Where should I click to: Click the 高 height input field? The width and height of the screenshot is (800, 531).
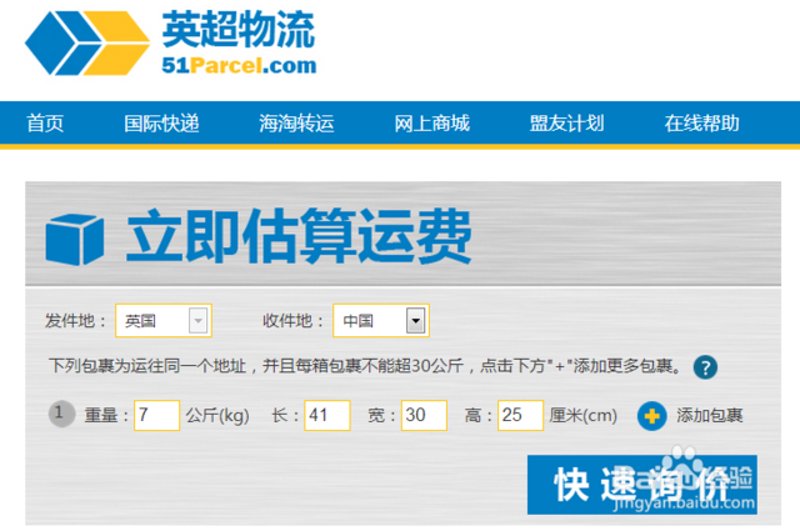(520, 415)
